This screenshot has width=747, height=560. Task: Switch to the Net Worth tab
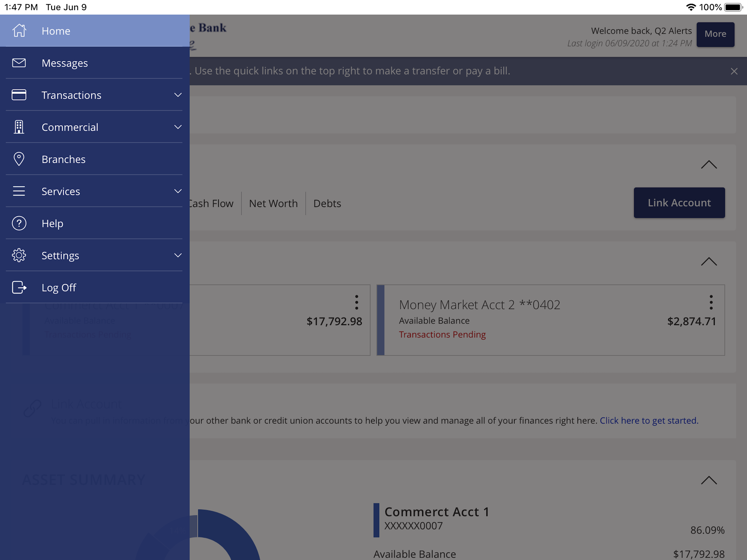coord(273,203)
